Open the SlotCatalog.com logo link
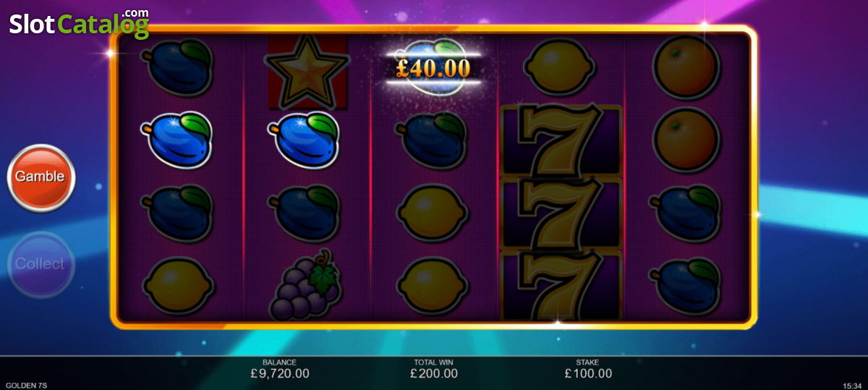This screenshot has width=868, height=390. (79, 24)
